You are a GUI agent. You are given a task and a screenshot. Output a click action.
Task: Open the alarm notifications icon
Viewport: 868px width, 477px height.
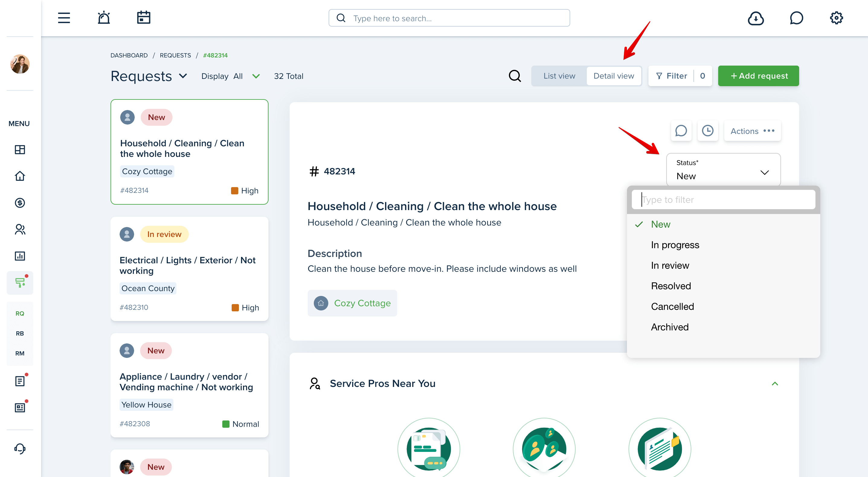point(104,18)
